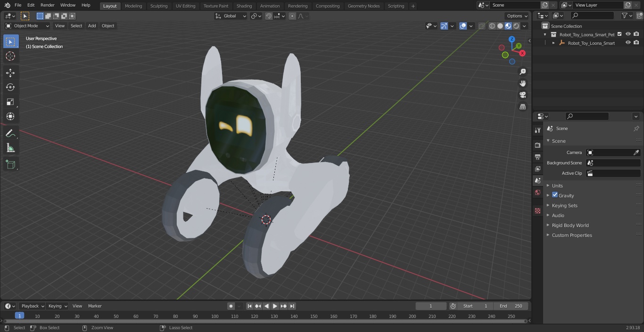
Task: Expand the Robot_Toy_Loona_Smart tree item
Action: click(553, 43)
